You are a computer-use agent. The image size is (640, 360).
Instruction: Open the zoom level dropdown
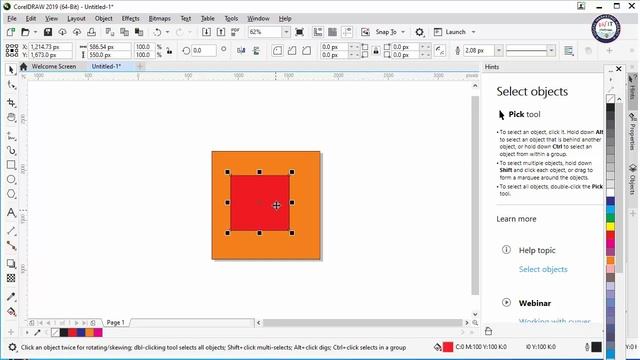coord(286,32)
